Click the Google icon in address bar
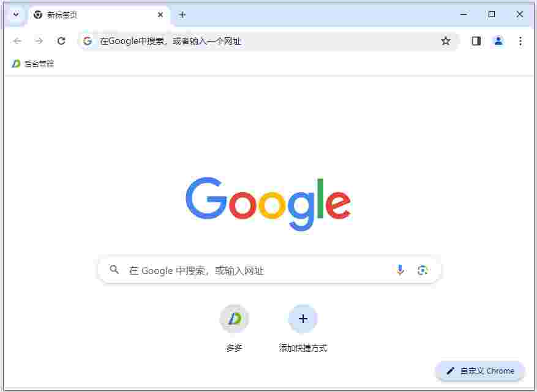The height and width of the screenshot is (392, 537). click(88, 41)
